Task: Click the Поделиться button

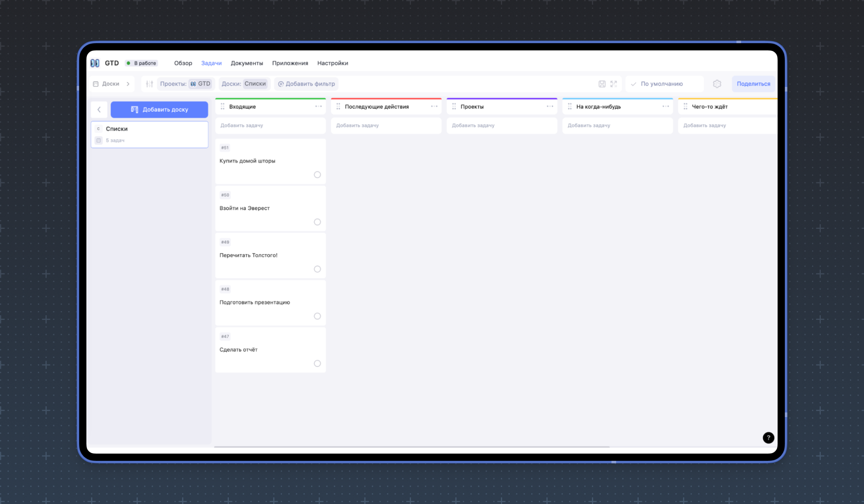Action: 753,84
